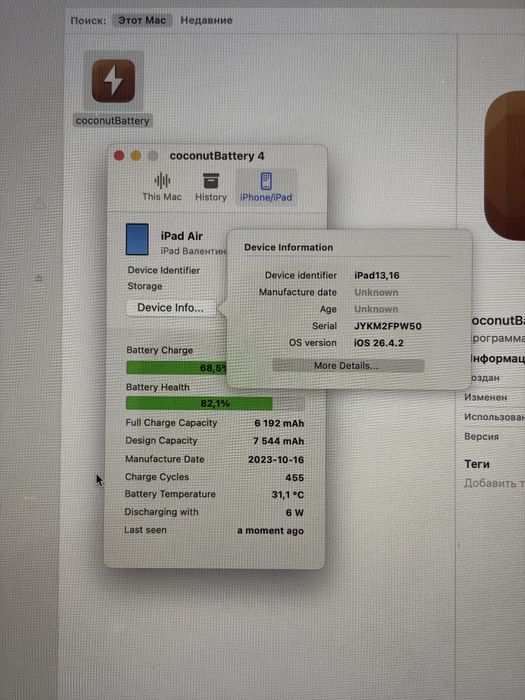
Task: Click the coconutBattery file name label
Action: (112, 121)
